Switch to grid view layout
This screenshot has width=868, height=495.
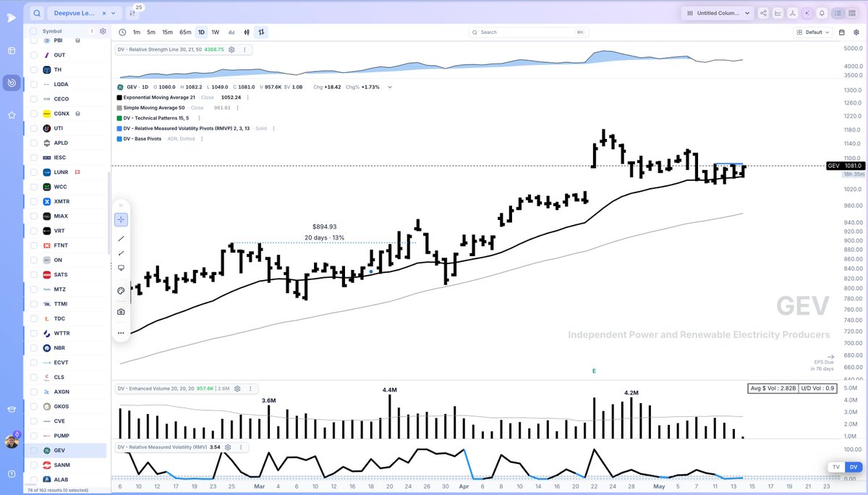tap(852, 12)
